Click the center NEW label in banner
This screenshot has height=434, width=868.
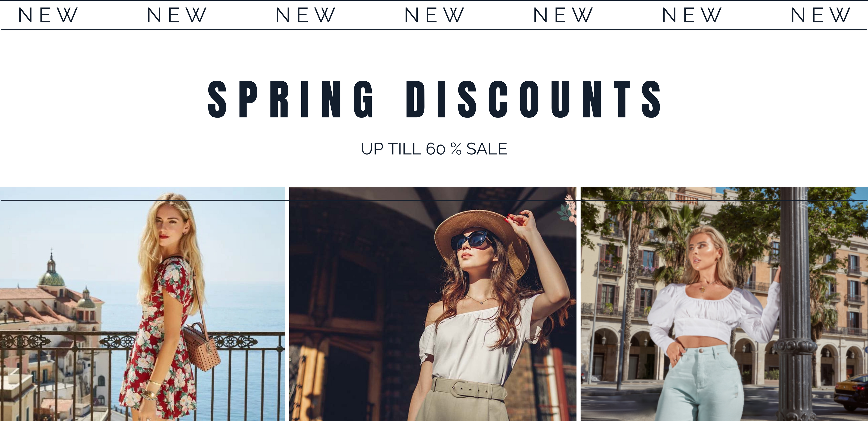(434, 15)
